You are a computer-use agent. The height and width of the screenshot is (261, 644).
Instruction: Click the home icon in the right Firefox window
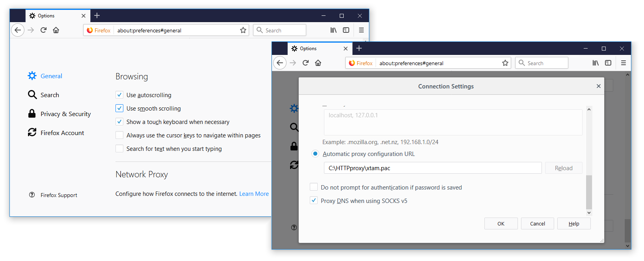coord(318,63)
